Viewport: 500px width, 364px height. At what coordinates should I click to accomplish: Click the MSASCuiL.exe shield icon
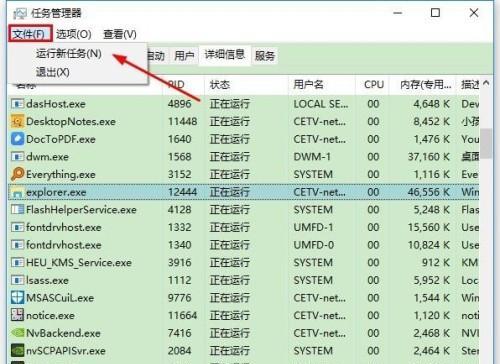pyautogui.click(x=17, y=298)
